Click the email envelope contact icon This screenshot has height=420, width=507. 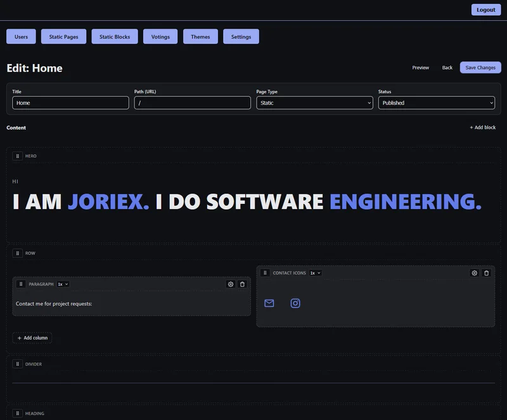click(x=269, y=303)
